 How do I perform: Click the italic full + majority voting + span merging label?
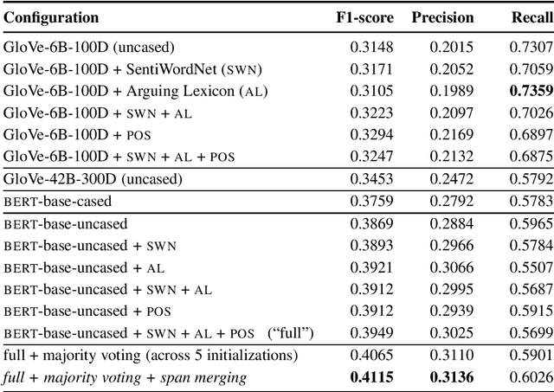(125, 377)
